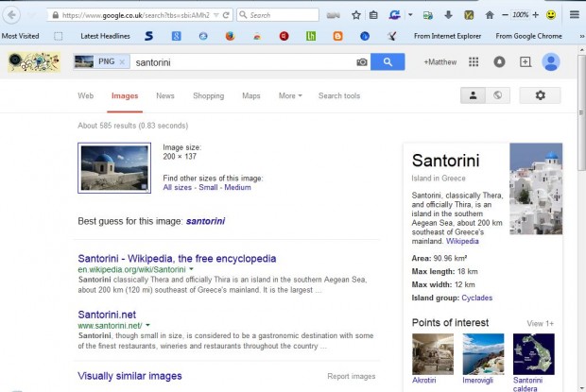Open the dropdown beside the sync toolbar icon
Viewport: 586px width, 392px height.
point(410,15)
